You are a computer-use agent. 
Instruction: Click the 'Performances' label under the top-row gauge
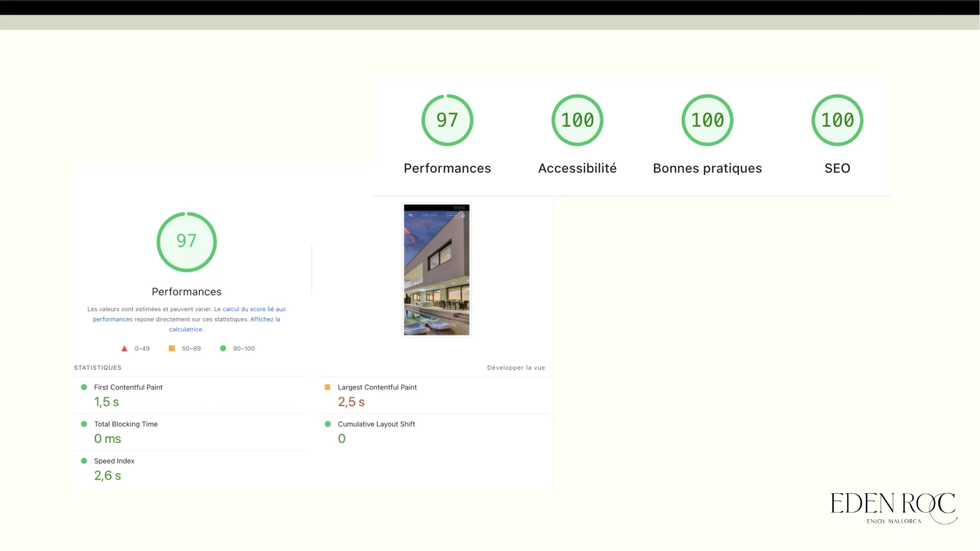(x=447, y=168)
